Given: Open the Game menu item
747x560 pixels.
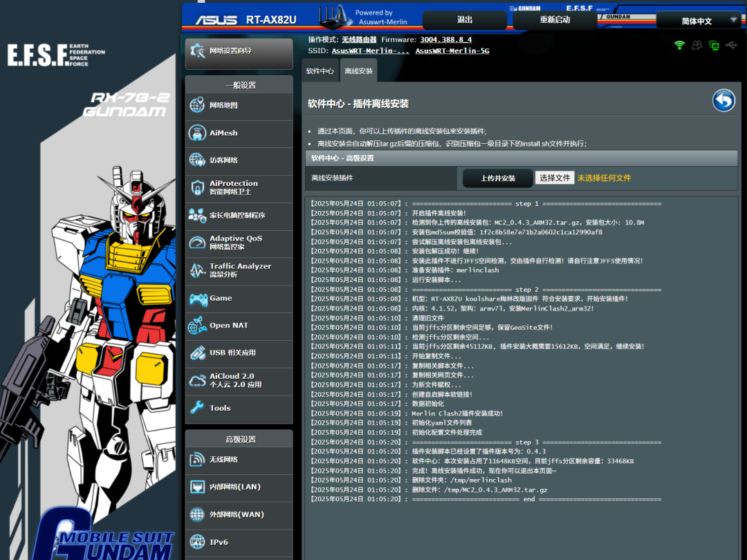Looking at the screenshot, I should click(239, 298).
